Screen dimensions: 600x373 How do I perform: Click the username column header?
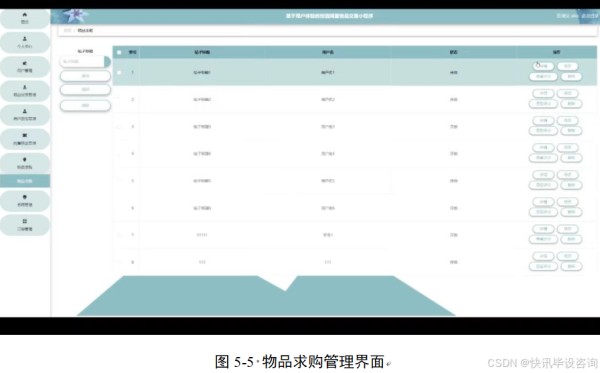pos(328,52)
